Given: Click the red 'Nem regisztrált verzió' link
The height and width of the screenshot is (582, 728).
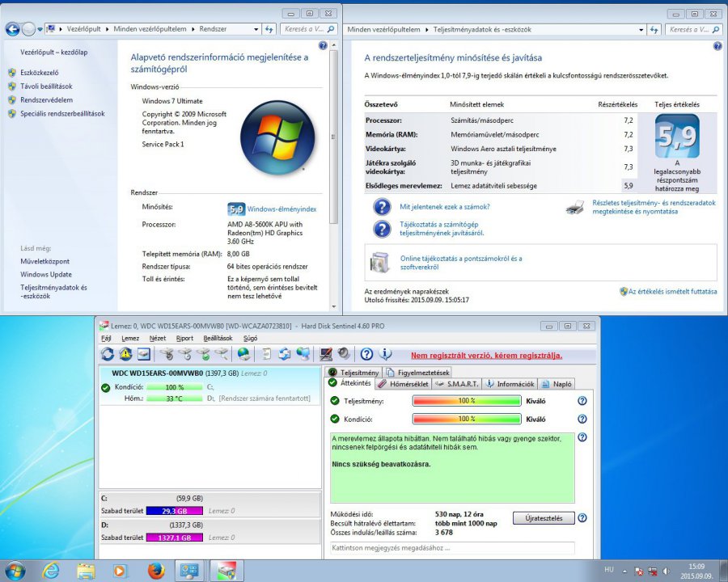Looking at the screenshot, I should pos(487,356).
